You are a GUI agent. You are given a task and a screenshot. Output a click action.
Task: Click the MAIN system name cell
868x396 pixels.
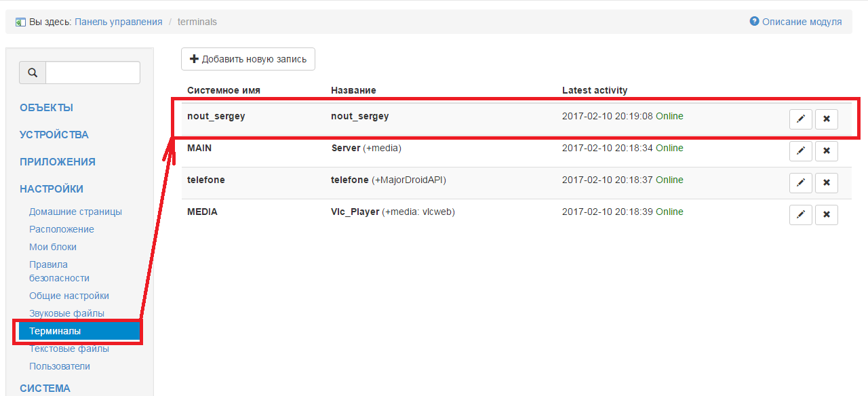[x=199, y=148]
